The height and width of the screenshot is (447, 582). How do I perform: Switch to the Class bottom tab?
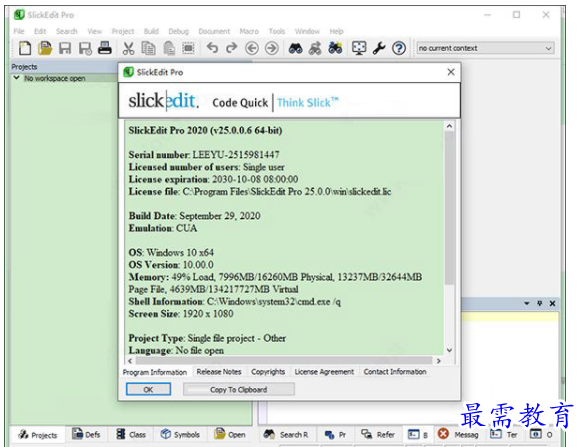(x=131, y=434)
